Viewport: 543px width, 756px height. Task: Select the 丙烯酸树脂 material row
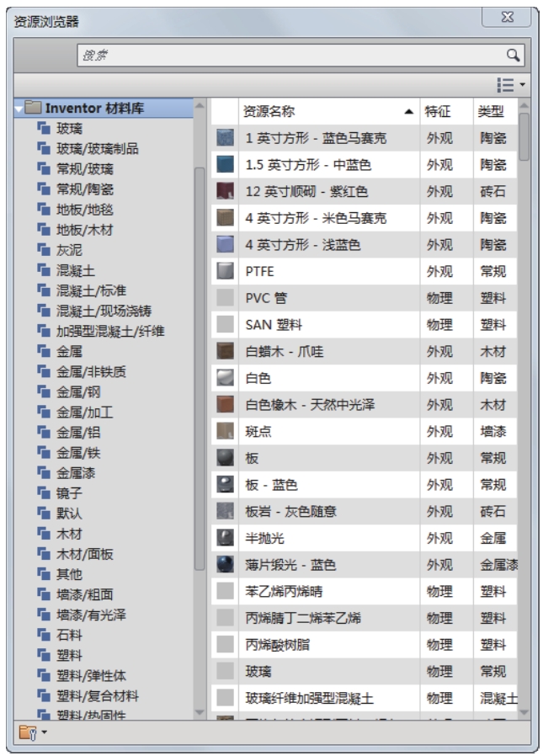364,645
